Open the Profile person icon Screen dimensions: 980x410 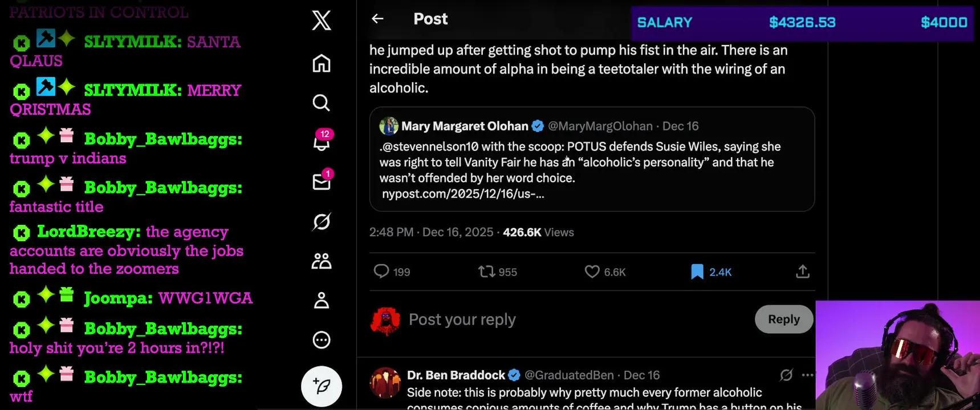point(322,300)
